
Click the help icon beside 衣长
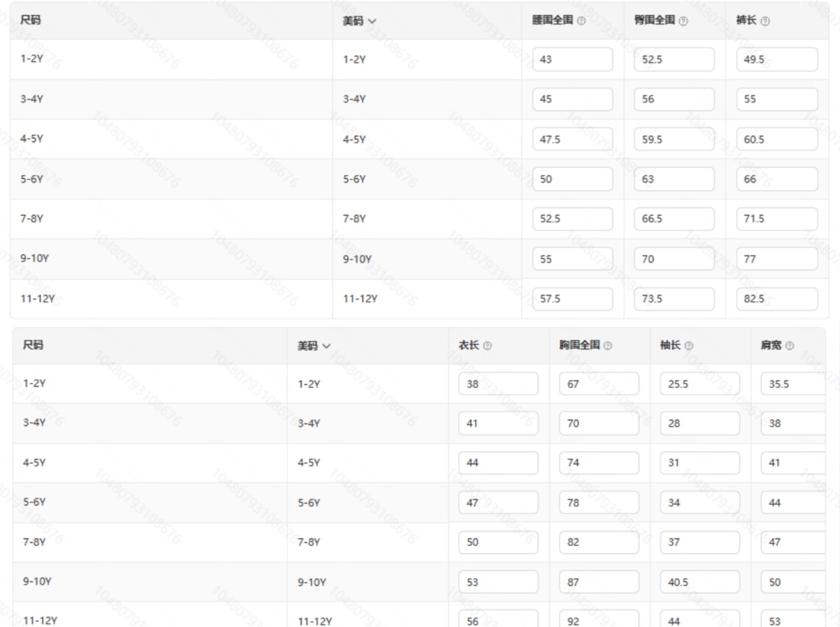point(487,346)
